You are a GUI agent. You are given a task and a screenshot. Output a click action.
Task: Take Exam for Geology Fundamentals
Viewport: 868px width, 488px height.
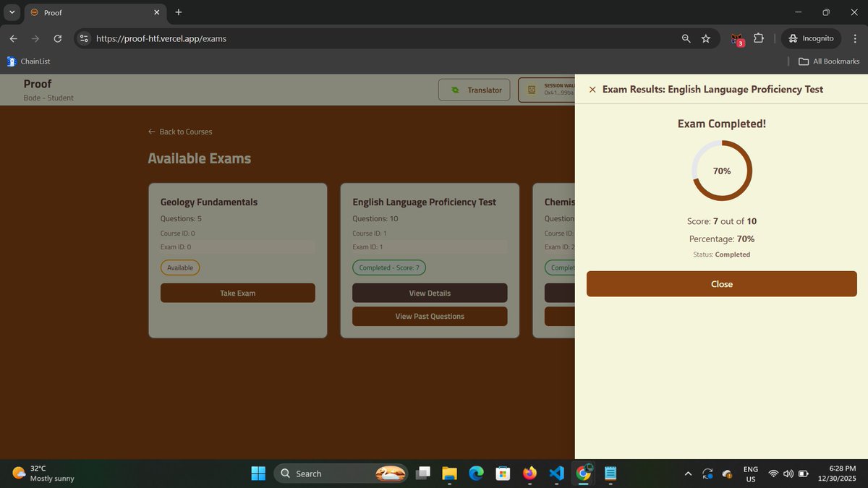237,293
